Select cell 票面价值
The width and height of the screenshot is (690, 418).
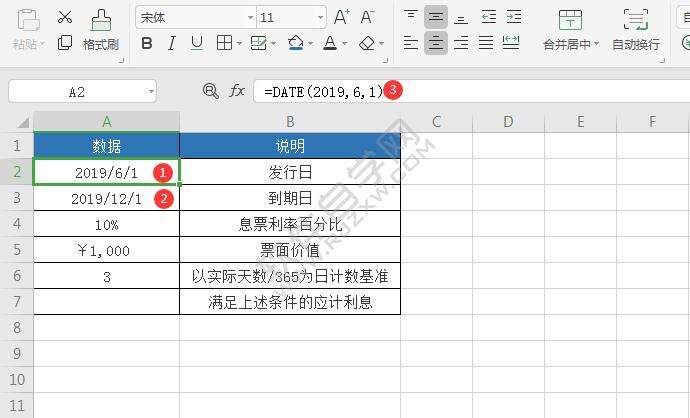click(x=290, y=250)
